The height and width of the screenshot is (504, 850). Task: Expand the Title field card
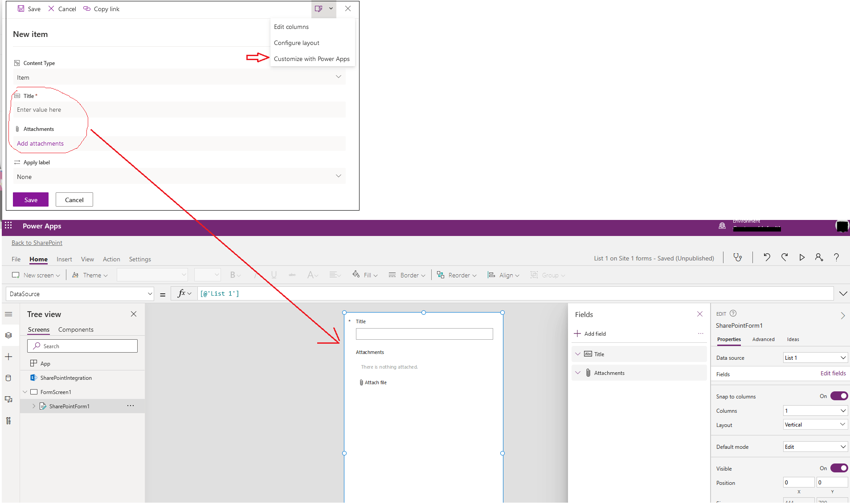(578, 354)
